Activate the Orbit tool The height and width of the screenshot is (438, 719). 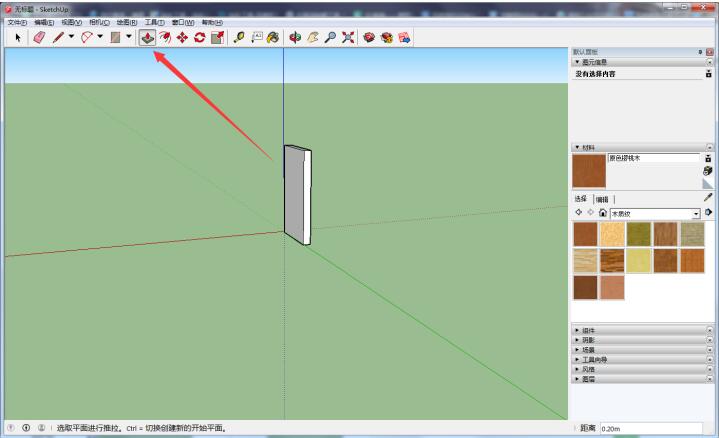296,37
